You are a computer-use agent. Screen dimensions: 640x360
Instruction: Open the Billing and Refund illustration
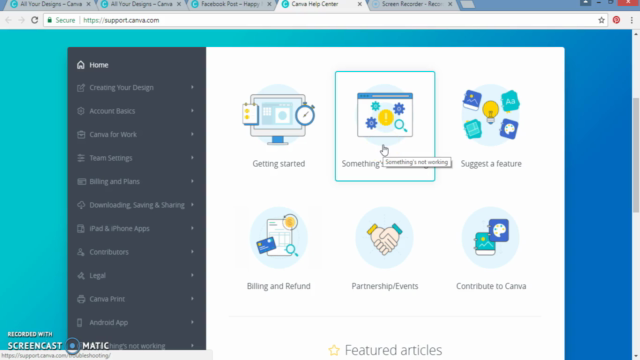(x=279, y=238)
